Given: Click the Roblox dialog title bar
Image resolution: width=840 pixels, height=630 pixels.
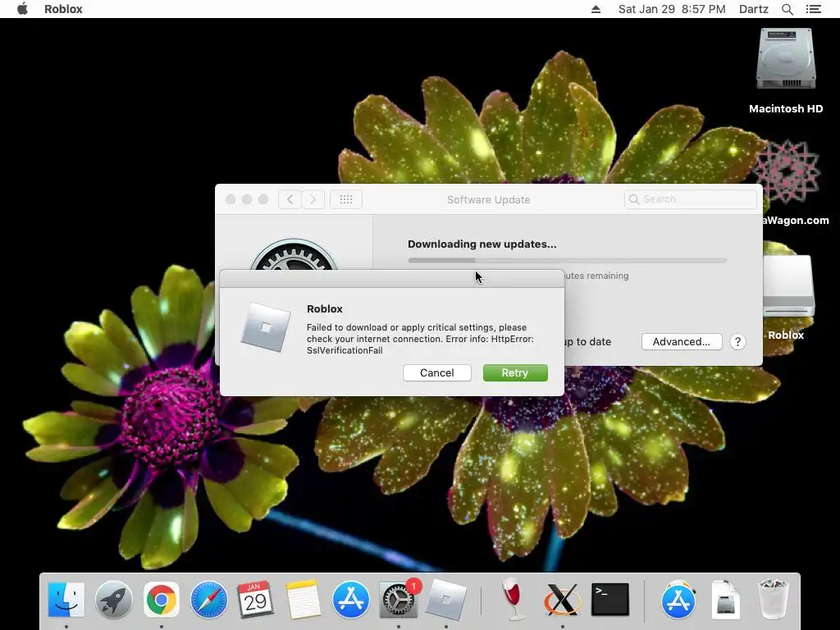Looking at the screenshot, I should [x=391, y=279].
